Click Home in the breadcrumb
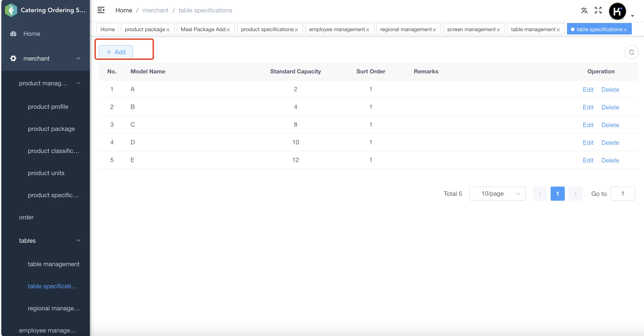This screenshot has width=644, height=336. click(124, 10)
